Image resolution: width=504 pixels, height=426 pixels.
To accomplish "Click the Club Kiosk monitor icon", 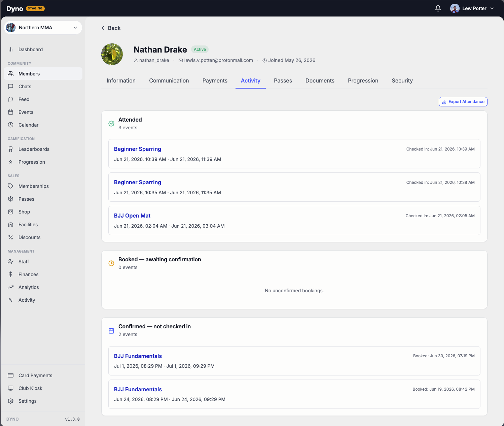I will pos(11,388).
